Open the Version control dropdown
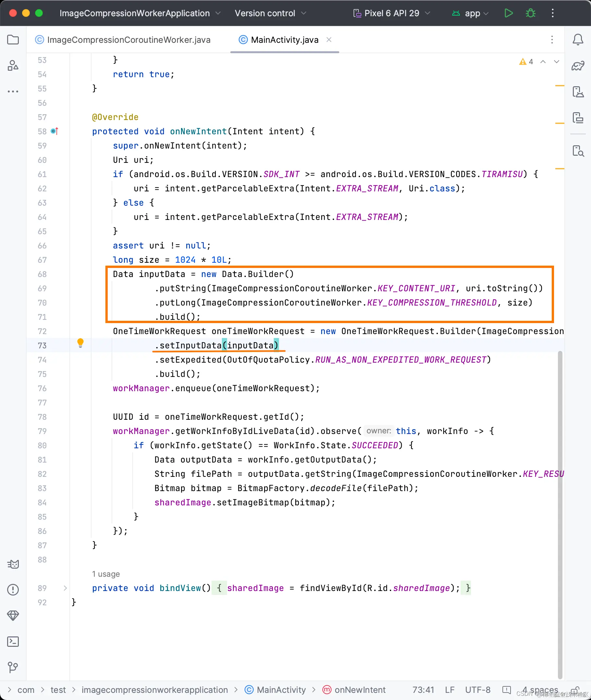591x700 pixels. [x=271, y=13]
